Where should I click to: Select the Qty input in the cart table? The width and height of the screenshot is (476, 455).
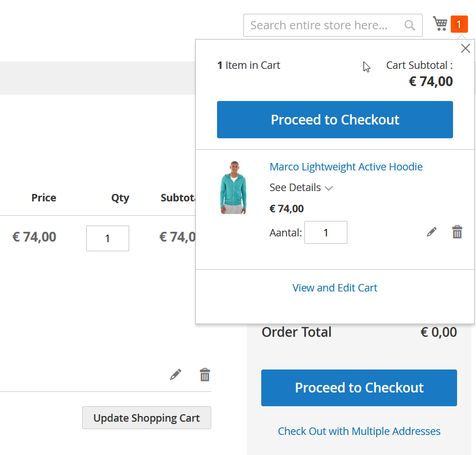pyautogui.click(x=107, y=238)
